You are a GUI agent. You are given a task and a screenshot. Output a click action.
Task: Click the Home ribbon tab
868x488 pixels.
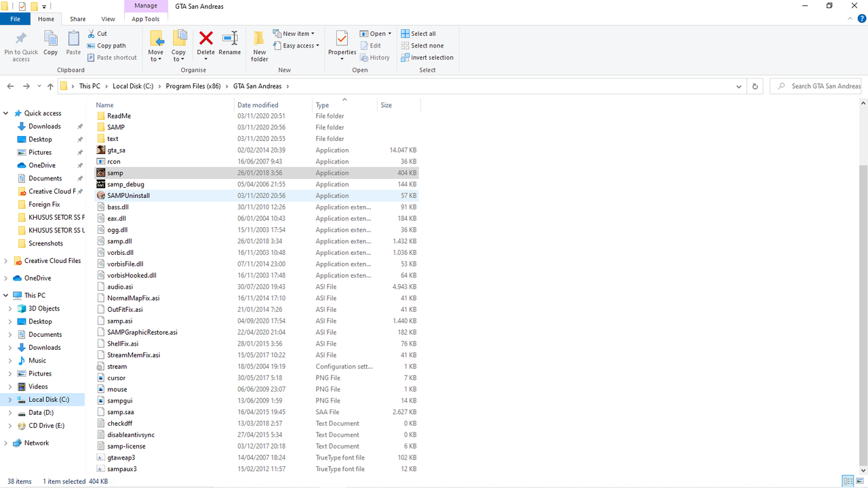[x=46, y=19]
